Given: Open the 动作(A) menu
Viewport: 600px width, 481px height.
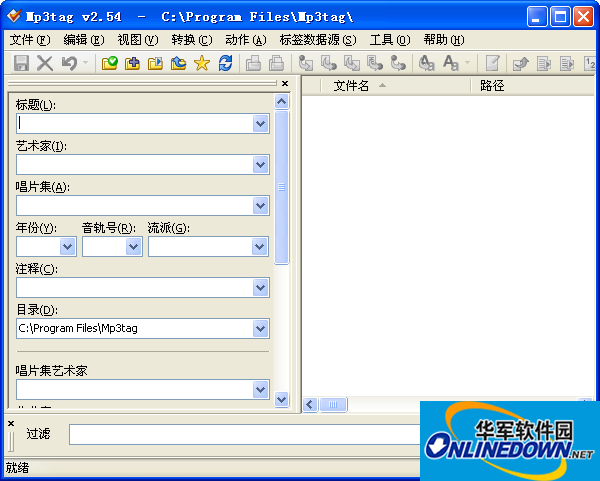Looking at the screenshot, I should [x=246, y=39].
